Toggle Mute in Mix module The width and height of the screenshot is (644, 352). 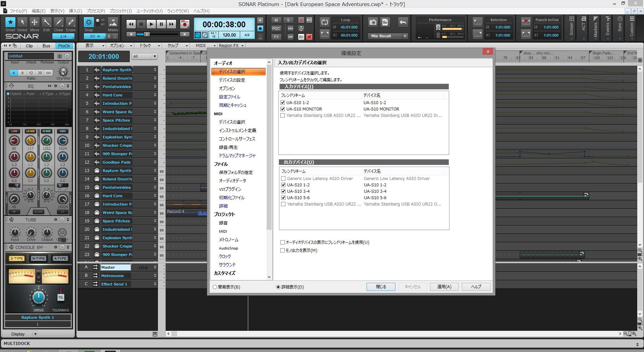[x=276, y=20]
